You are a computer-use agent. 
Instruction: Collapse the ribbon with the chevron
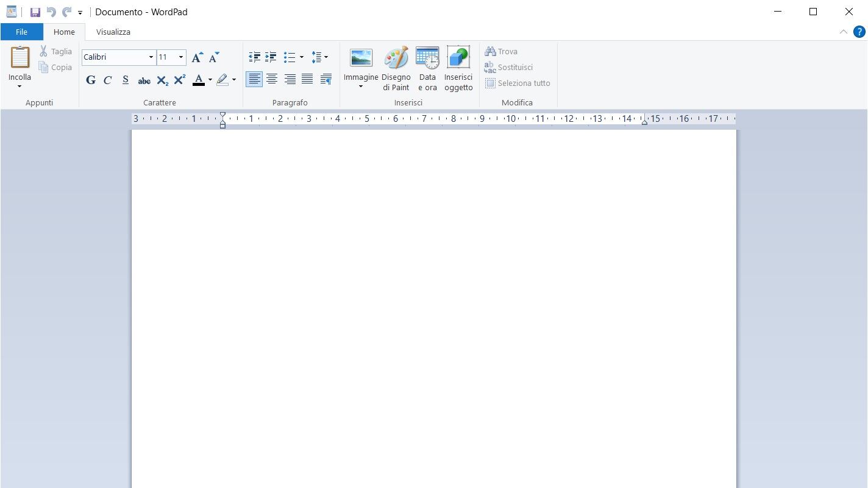[x=844, y=32]
